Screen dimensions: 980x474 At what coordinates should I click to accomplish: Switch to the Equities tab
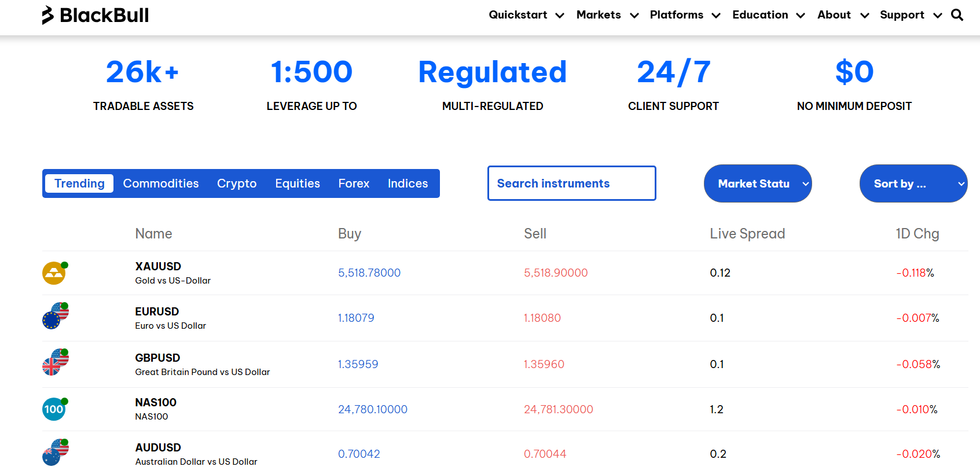coord(298,183)
